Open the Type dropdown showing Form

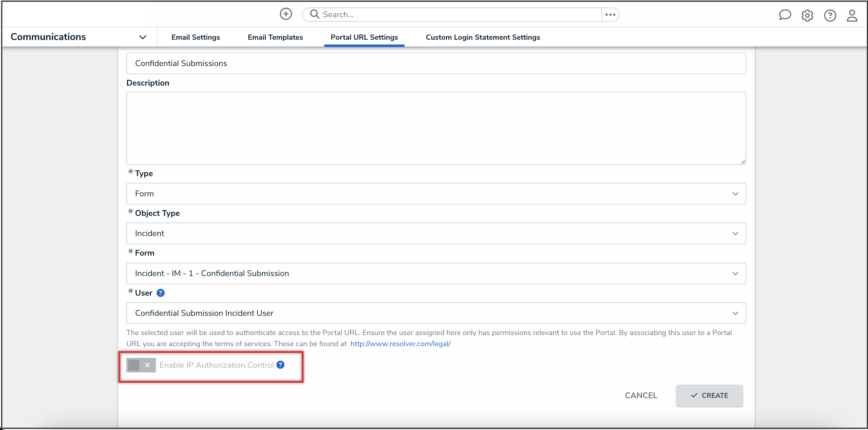click(436, 194)
